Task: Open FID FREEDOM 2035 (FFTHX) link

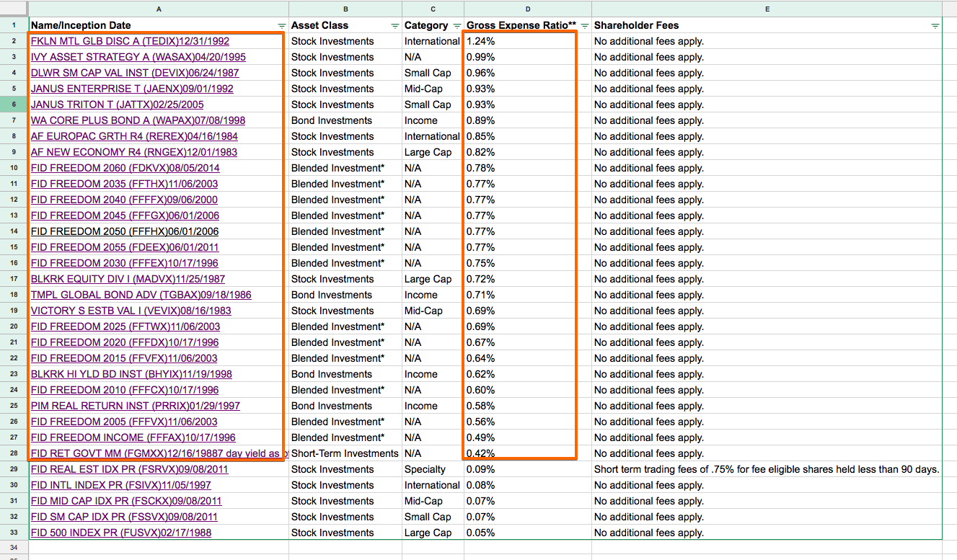Action: (125, 184)
